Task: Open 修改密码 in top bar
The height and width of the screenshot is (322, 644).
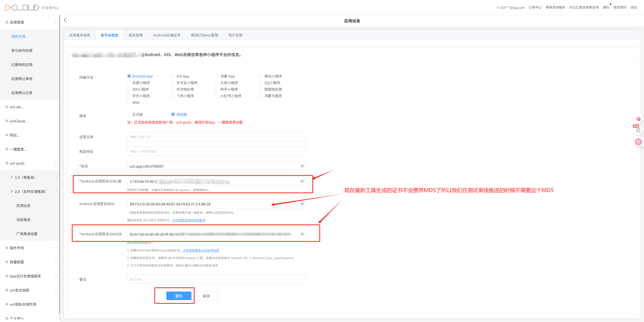Action: coord(620,8)
